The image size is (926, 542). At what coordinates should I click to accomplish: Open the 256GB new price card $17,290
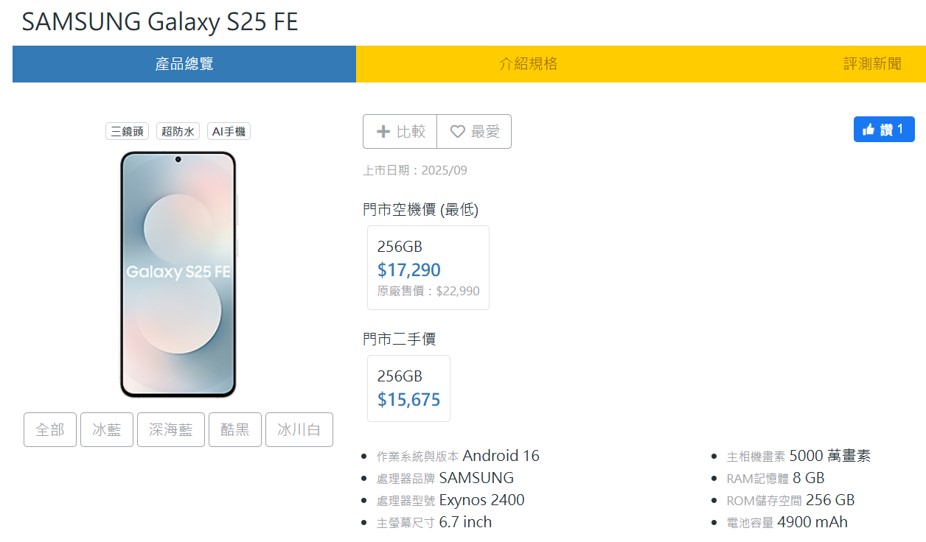[x=428, y=268]
